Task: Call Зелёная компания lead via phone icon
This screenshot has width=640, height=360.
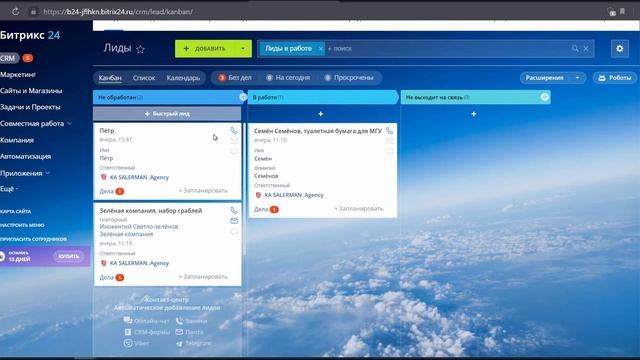Action: tap(234, 210)
